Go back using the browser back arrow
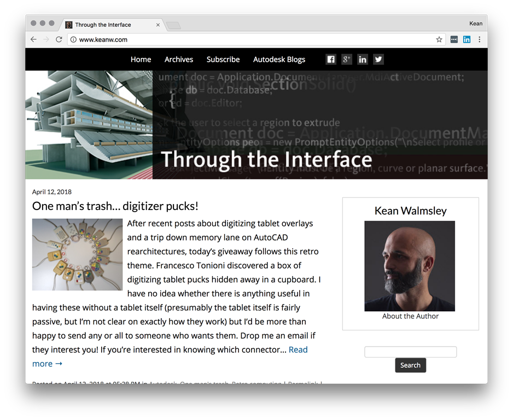The height and width of the screenshot is (420, 513). (33, 39)
